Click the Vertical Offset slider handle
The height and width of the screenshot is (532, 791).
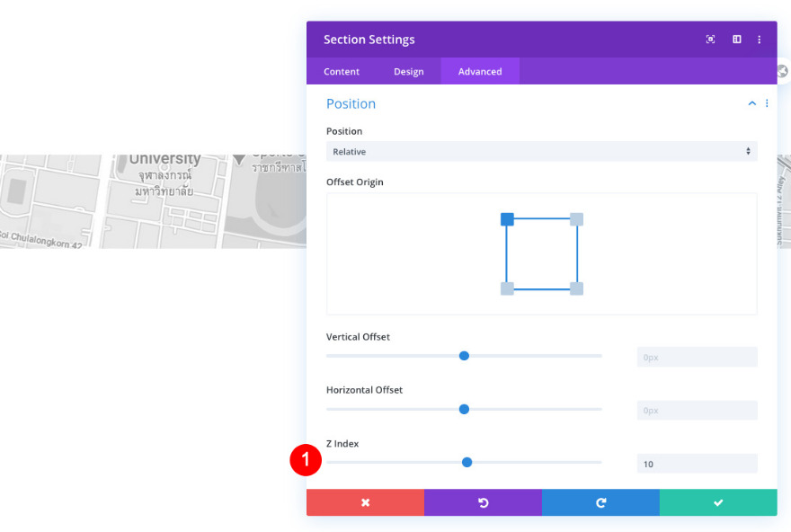464,356
